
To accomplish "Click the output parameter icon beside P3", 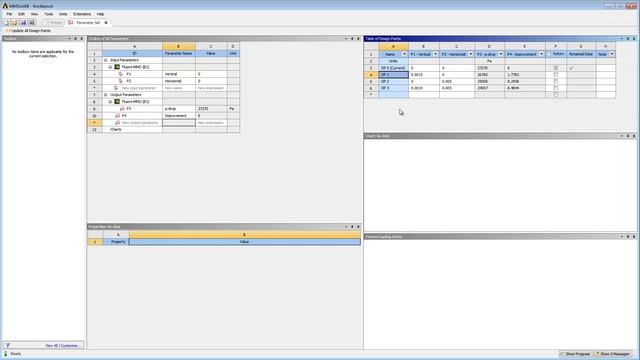I will coord(122,109).
